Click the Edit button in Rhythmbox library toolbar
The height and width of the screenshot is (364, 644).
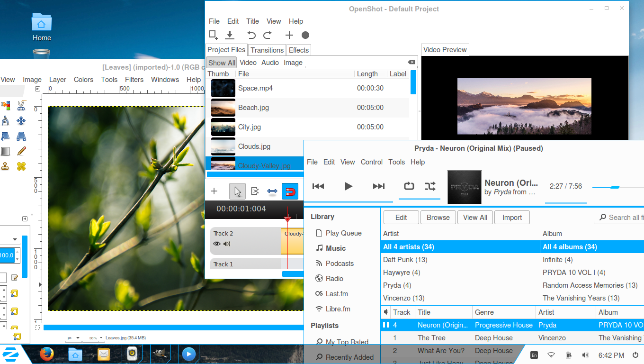(x=401, y=218)
